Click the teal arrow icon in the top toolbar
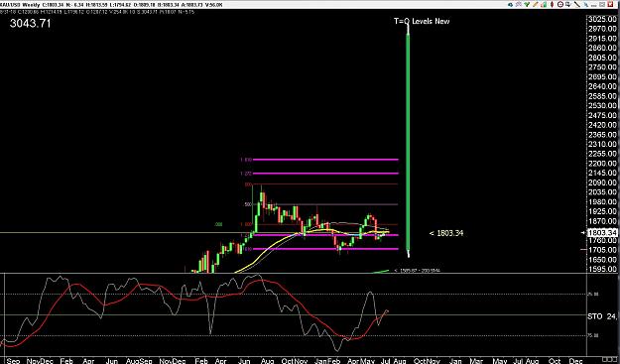Viewport: 620px width, 364px height. pos(511,4)
